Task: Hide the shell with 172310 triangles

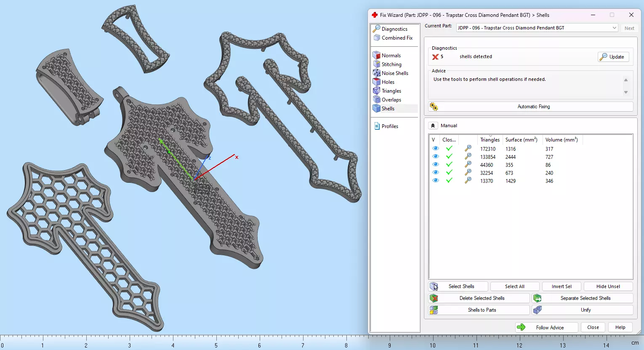Action: (x=435, y=149)
